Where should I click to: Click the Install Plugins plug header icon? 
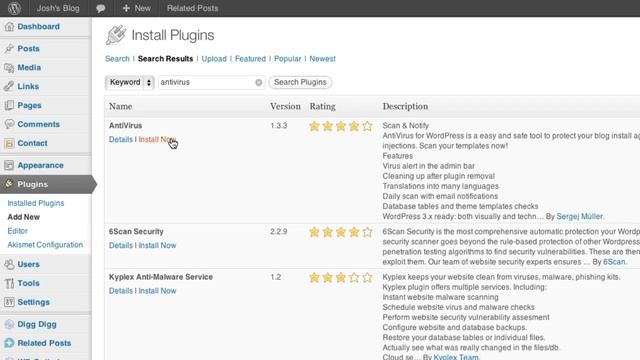116,35
